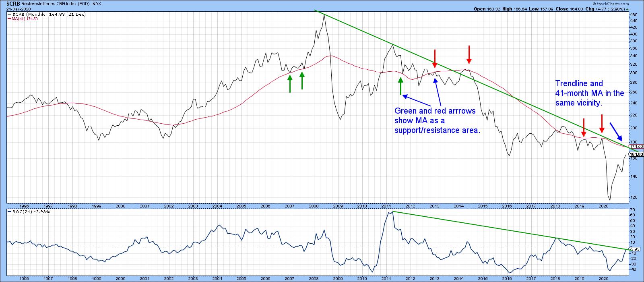Click 2016 on the price panel time axis
The image size is (644, 282).
coord(507,206)
